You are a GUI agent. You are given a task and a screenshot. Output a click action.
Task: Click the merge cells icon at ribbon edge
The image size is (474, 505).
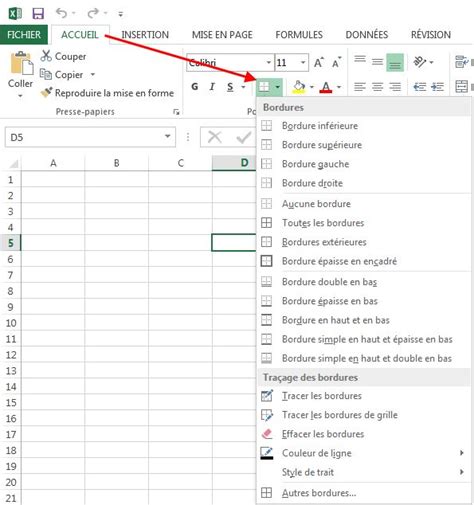tap(462, 87)
